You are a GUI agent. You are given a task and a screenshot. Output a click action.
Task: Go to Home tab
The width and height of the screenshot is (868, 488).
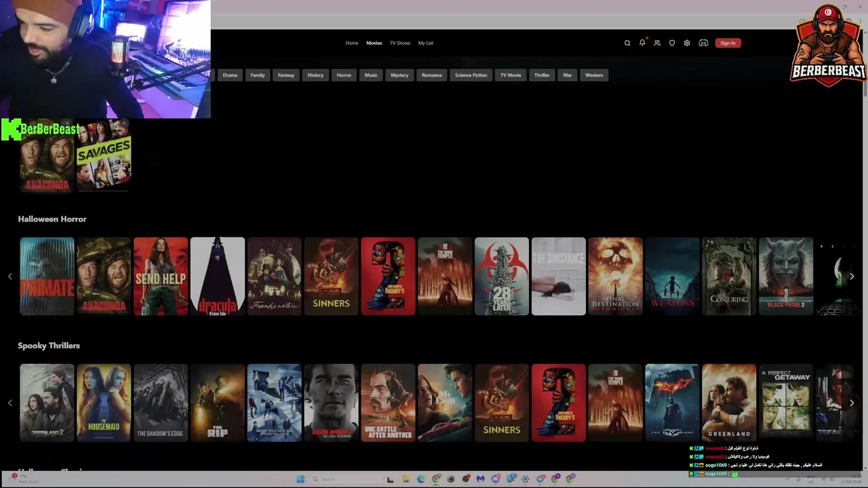coord(352,43)
